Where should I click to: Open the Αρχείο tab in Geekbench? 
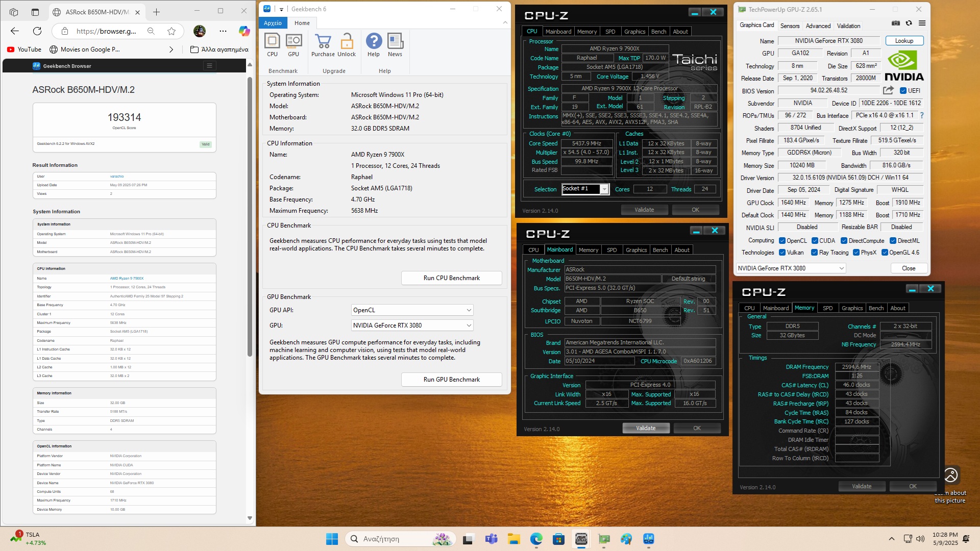point(273,23)
